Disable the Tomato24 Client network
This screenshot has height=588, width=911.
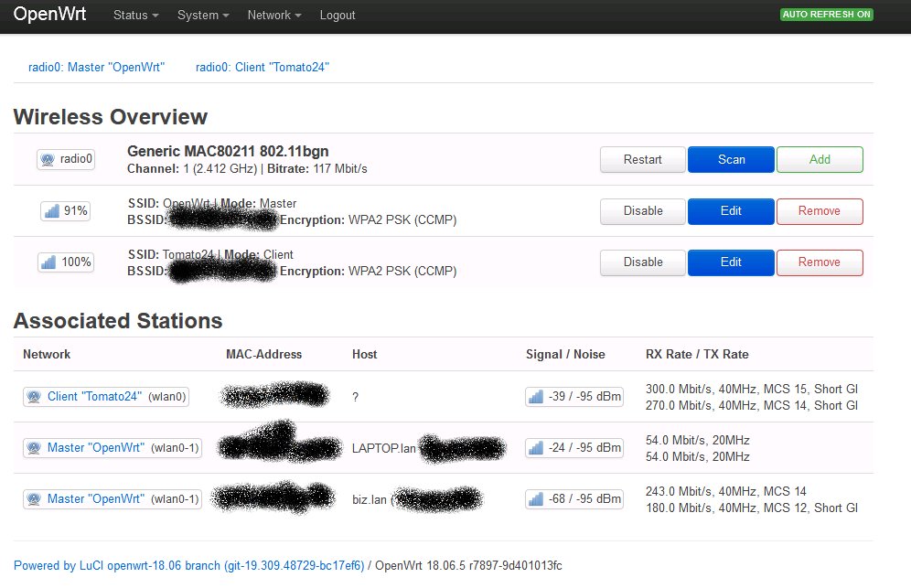(643, 262)
